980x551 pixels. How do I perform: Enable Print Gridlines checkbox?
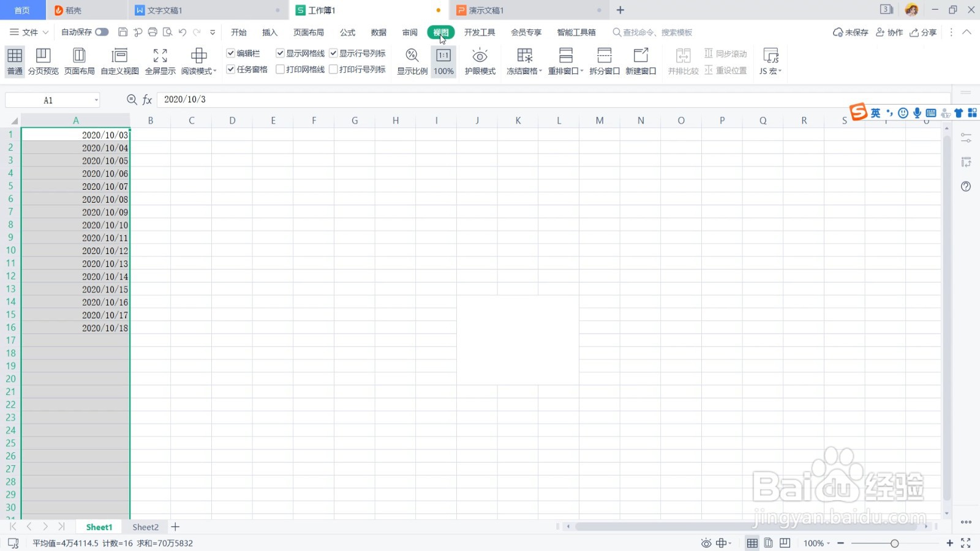coord(280,69)
